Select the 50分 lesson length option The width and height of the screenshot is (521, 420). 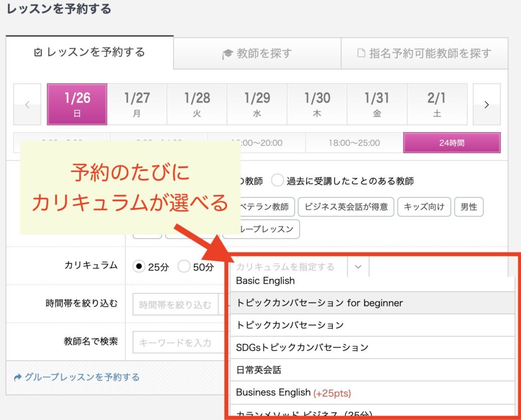184,266
